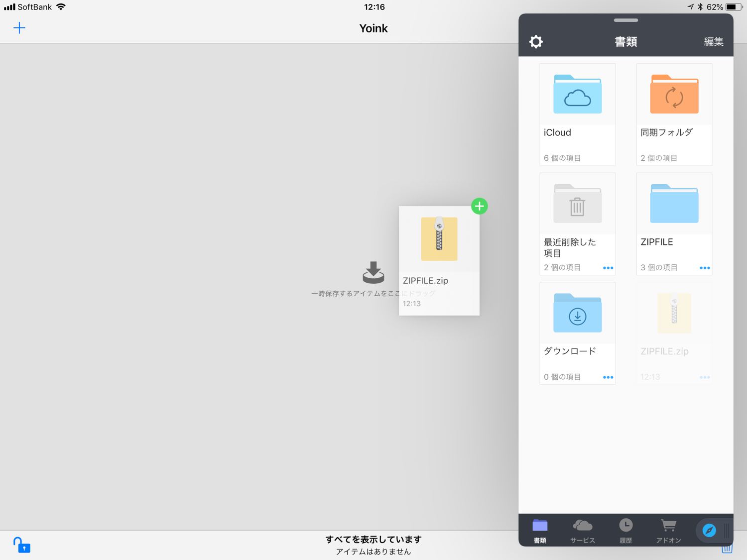The height and width of the screenshot is (560, 747).
Task: Show more options for faded ZIPFILE.zip
Action: 705,377
